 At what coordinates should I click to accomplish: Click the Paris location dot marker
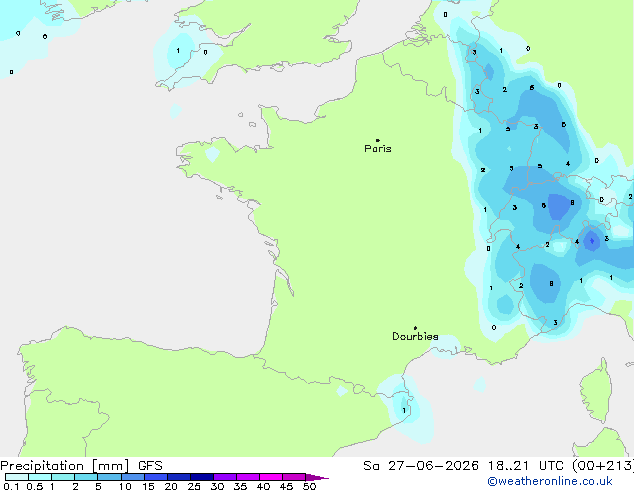378,140
